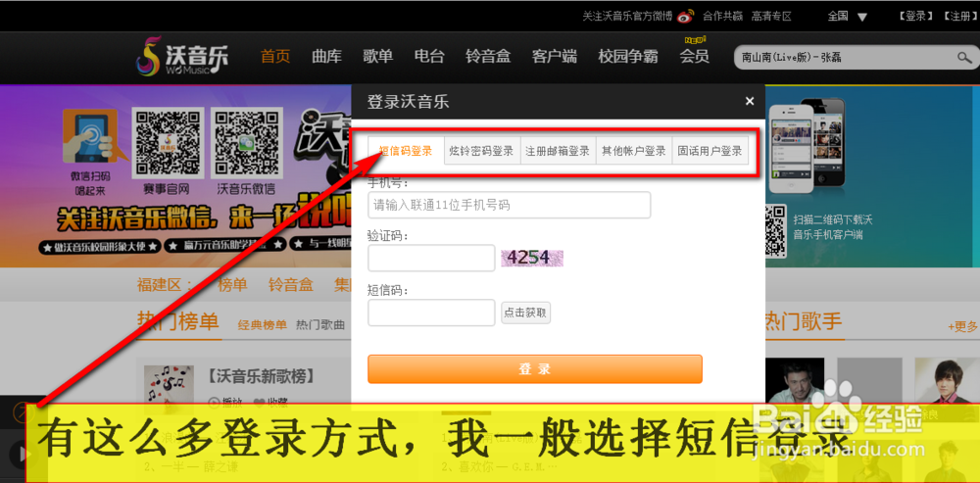Viewport: 980px width, 483px height.
Task: Open the 高清专区 link
Action: [771, 17]
